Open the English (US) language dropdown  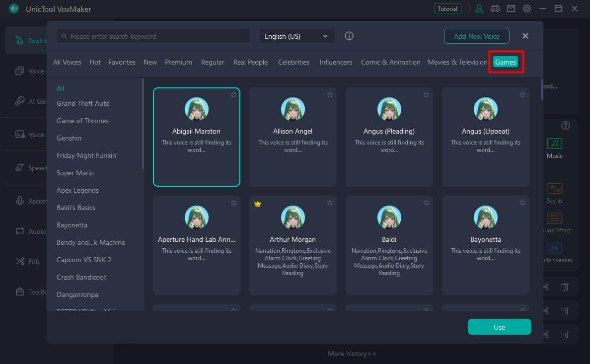pyautogui.click(x=296, y=36)
